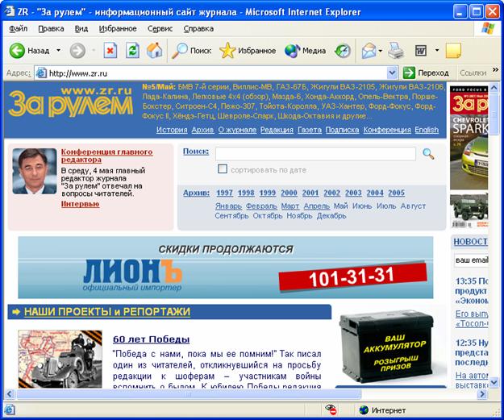Open the Файл menu

pyautogui.click(x=19, y=28)
